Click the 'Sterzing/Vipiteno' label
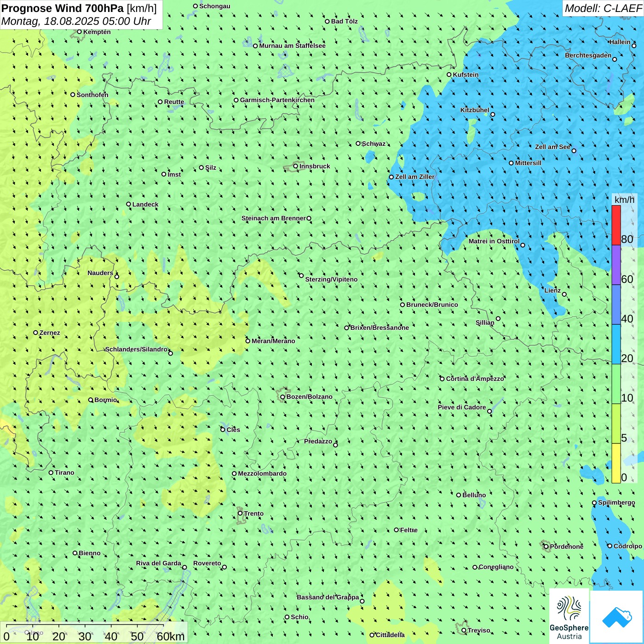The image size is (644, 644). [x=331, y=279]
